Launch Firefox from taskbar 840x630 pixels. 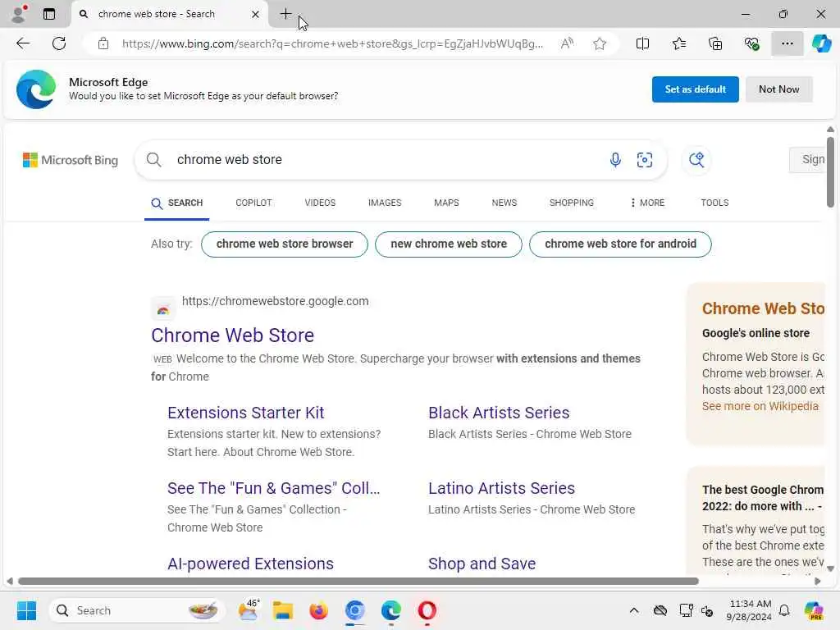coord(319,610)
